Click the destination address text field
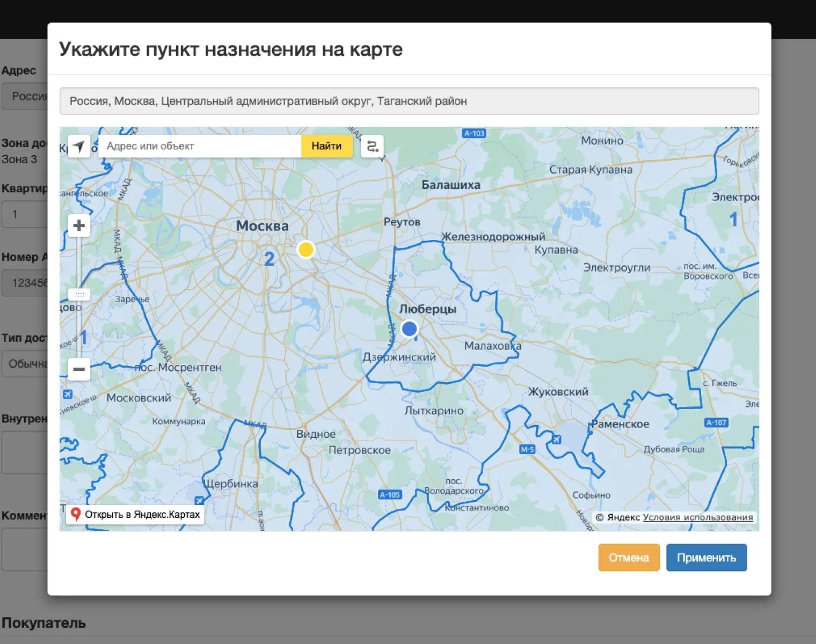The width and height of the screenshot is (816, 644). (x=409, y=101)
